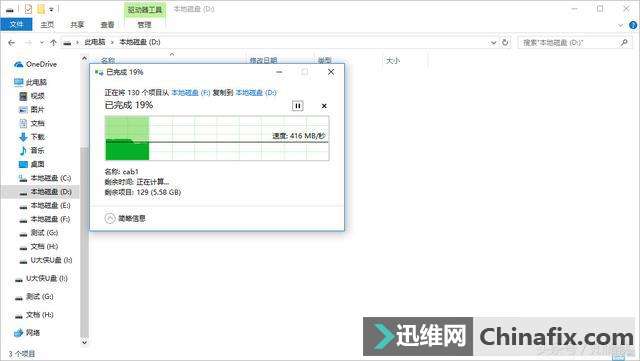
Task: Collapse details via 简略信息 chevron
Action: point(110,218)
